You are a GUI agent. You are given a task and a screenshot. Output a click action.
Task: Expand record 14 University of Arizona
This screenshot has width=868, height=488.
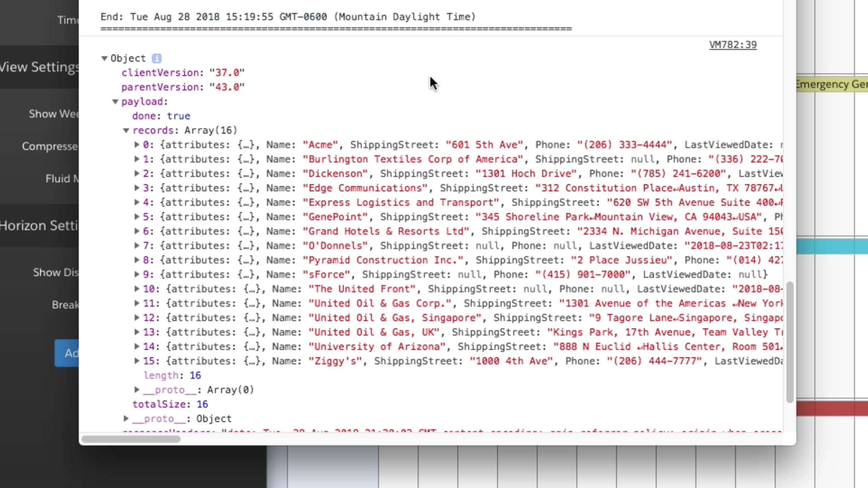click(x=137, y=347)
